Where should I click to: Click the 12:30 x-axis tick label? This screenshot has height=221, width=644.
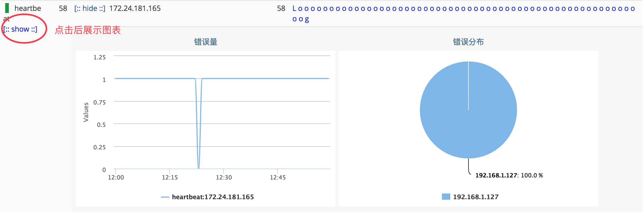click(x=224, y=177)
